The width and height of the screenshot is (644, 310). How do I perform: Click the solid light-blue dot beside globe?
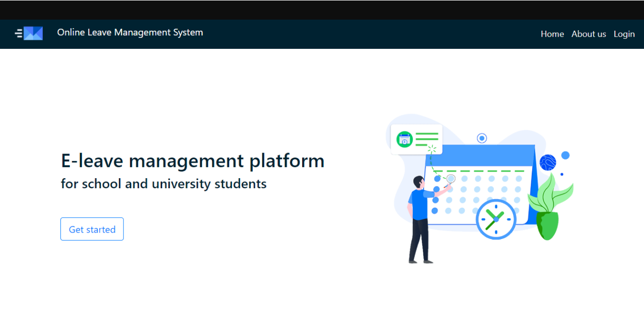(x=565, y=155)
